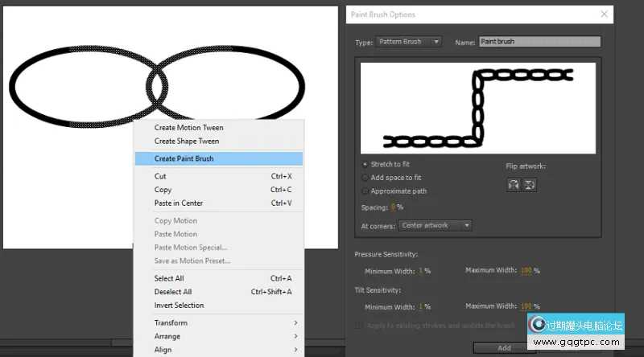
Task: Click Create Shape Tween in the menu
Action: [x=217, y=142]
